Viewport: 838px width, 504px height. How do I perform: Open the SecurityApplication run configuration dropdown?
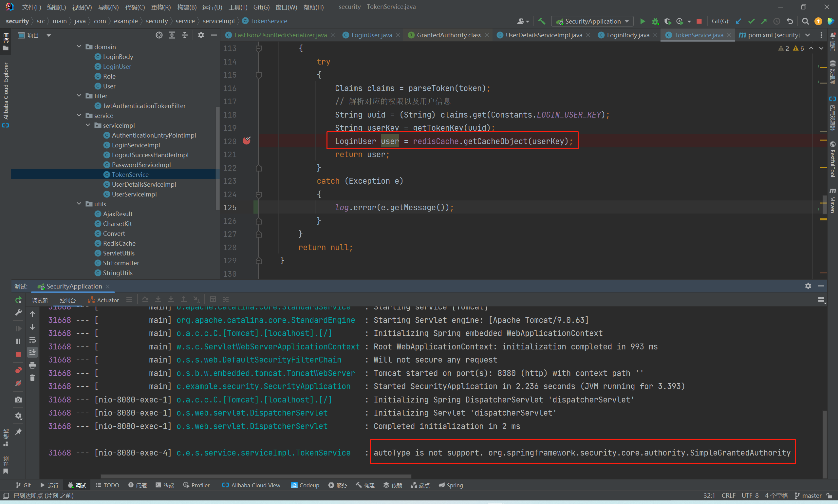[x=592, y=21]
